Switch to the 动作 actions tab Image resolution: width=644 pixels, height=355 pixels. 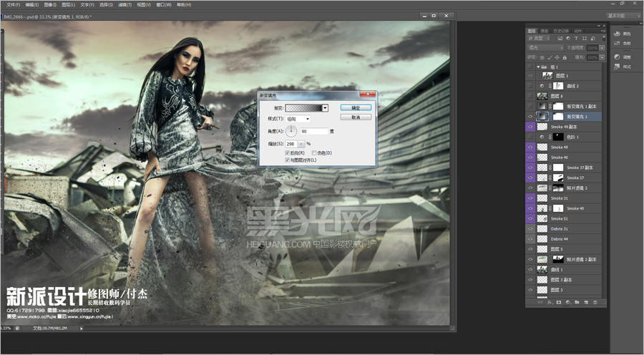(x=578, y=31)
